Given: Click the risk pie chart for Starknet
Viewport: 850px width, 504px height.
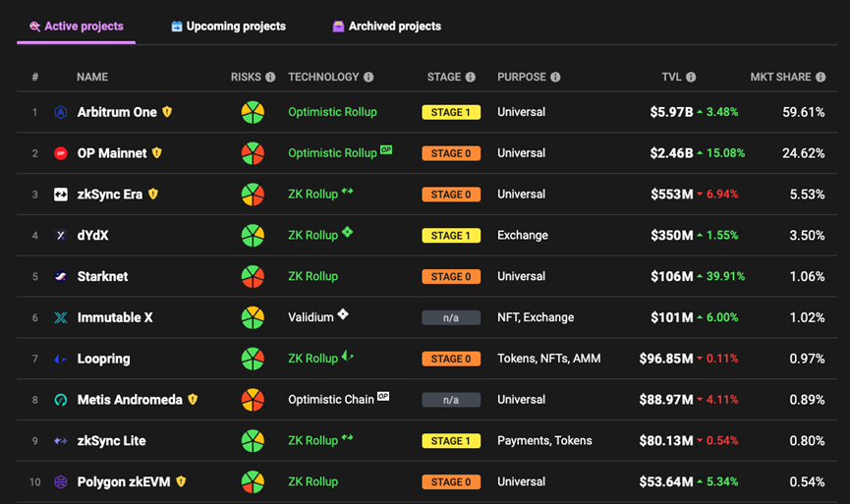Looking at the screenshot, I should pyautogui.click(x=253, y=277).
